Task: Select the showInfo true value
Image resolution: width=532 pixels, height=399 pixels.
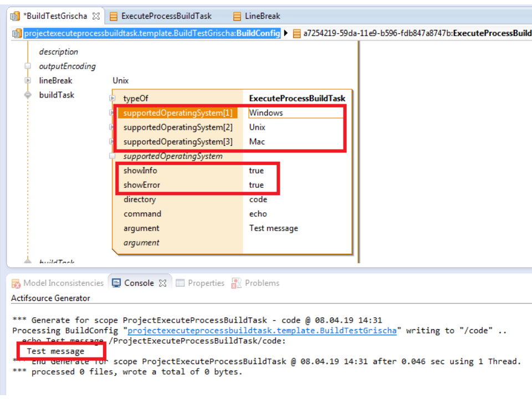Action: pos(257,171)
